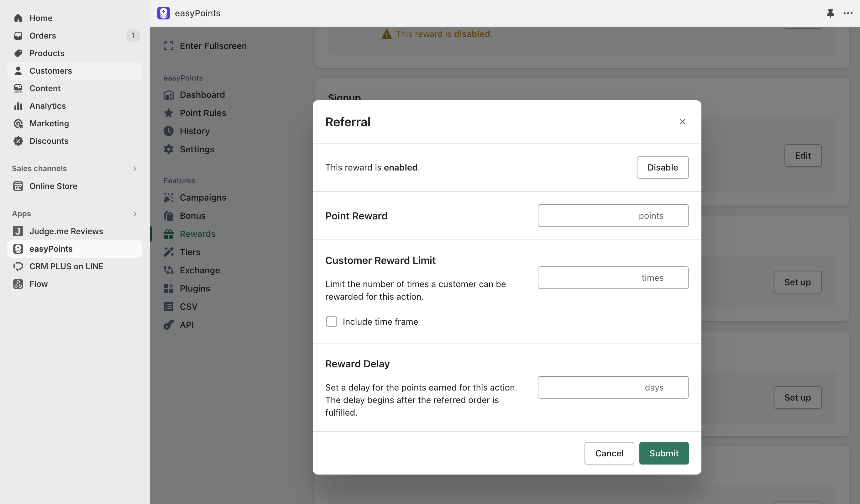Focus the Point Reward points field
The width and height of the screenshot is (860, 504).
613,216
